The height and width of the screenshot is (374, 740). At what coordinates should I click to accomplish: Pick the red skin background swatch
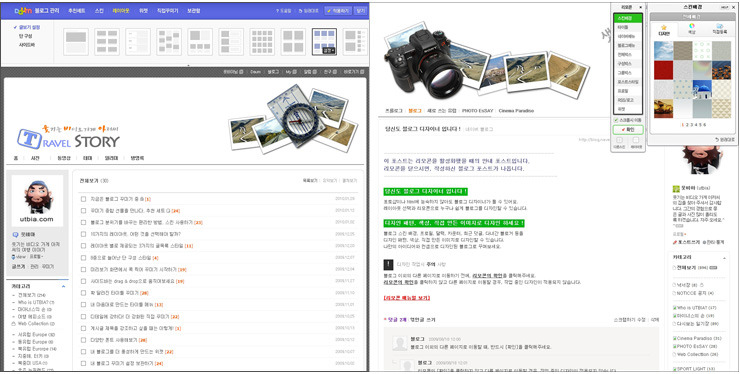[x=664, y=70]
